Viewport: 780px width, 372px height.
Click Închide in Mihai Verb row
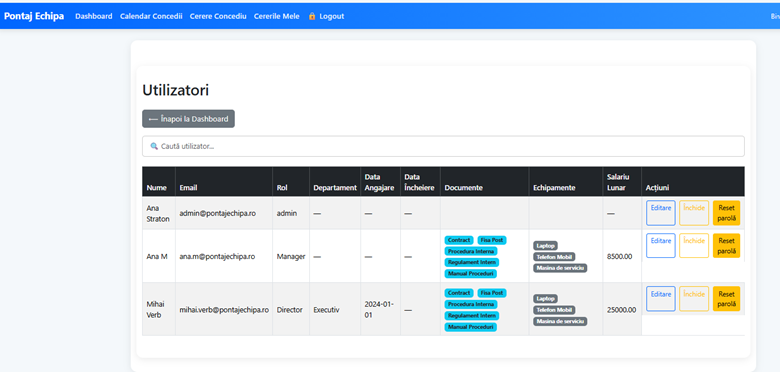[x=694, y=298]
